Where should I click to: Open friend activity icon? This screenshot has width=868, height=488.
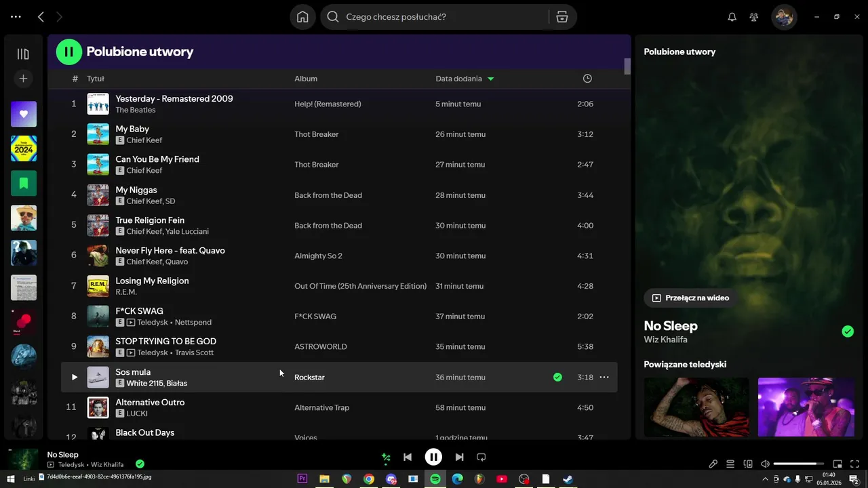point(754,17)
